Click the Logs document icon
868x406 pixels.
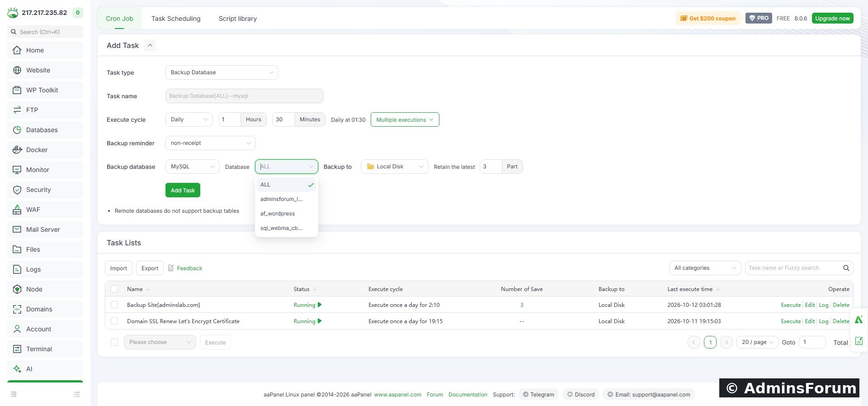pos(17,269)
